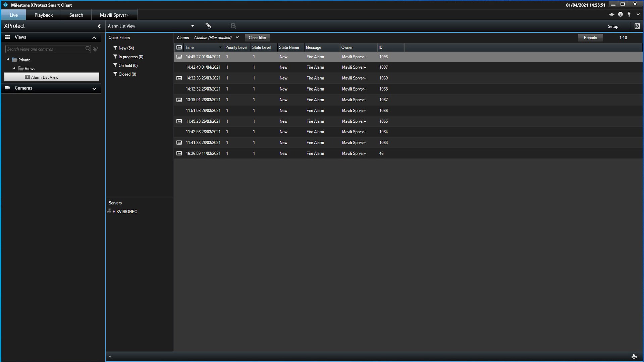Select alarm at 14:12:32 26/03/2021

tap(408, 89)
